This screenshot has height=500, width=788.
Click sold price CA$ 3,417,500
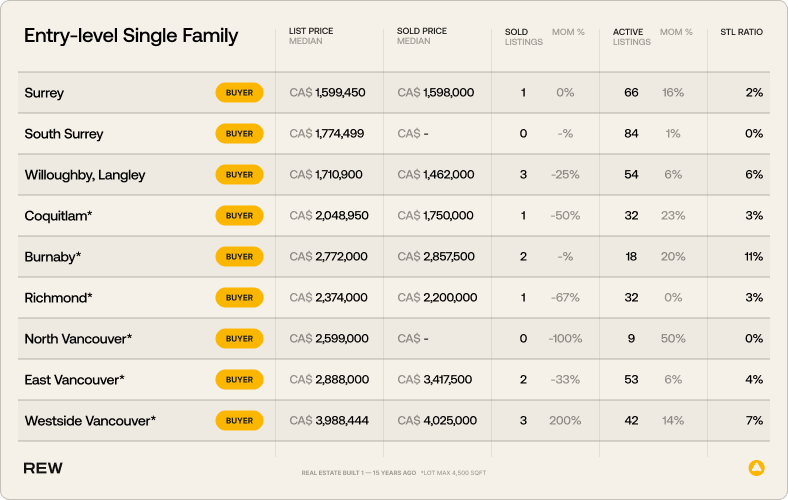tap(435, 379)
